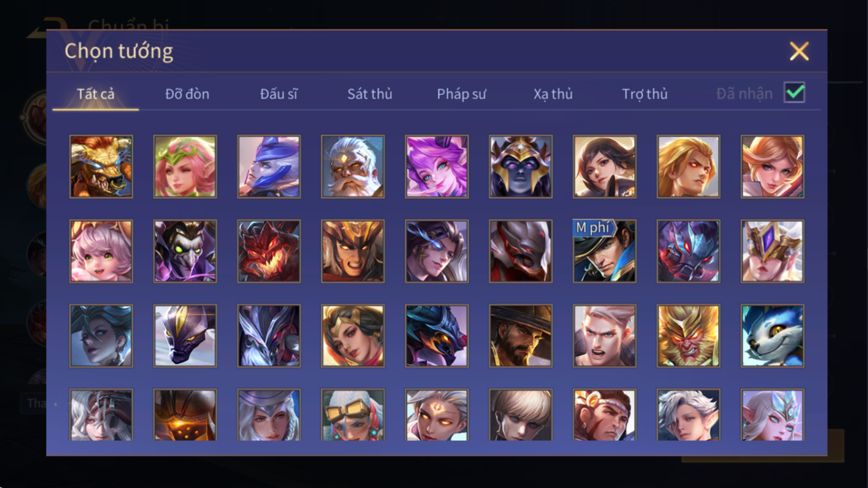Viewport: 868px width, 488px height.
Task: Pick the green-eyed plague mask hero
Action: (x=185, y=251)
